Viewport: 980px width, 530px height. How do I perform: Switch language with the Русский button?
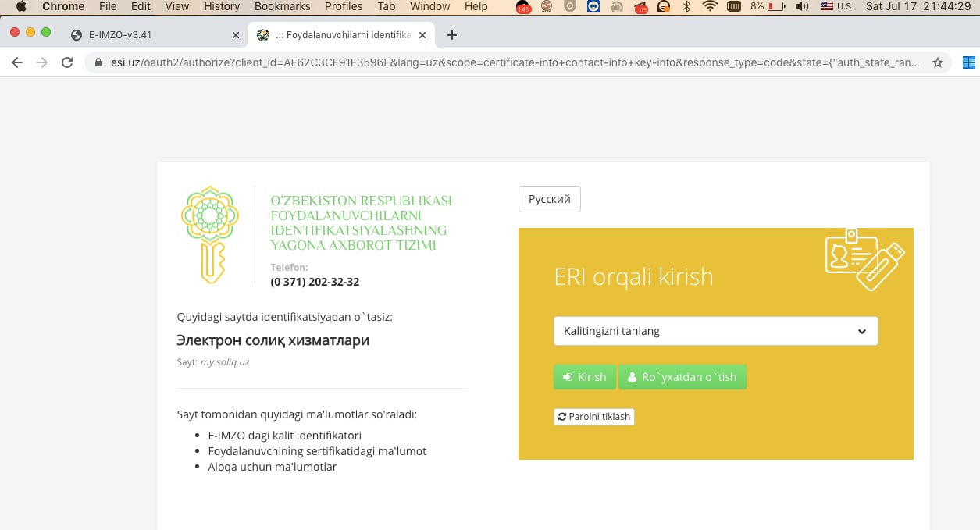pyautogui.click(x=550, y=199)
